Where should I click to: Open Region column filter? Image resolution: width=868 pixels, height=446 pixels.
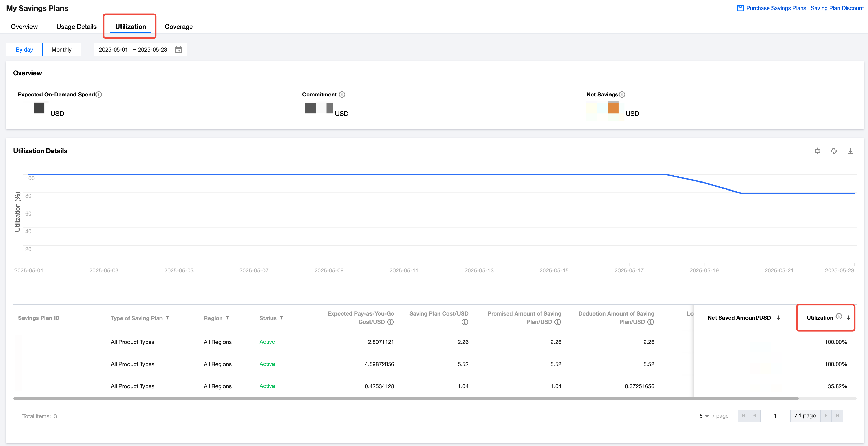point(227,318)
